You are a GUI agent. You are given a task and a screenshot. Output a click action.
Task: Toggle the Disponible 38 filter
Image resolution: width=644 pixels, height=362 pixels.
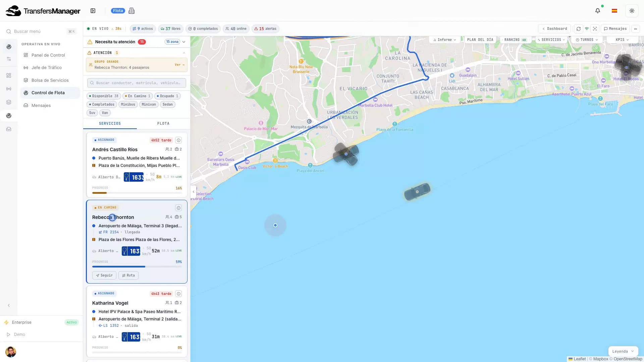click(104, 96)
